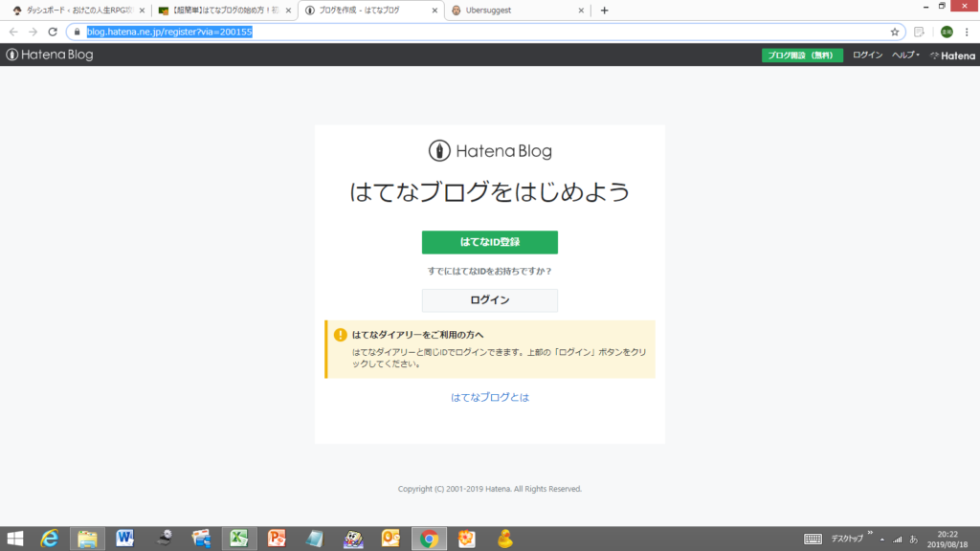Click the browser forward arrow
Viewport: 980px width, 551px height.
click(33, 32)
